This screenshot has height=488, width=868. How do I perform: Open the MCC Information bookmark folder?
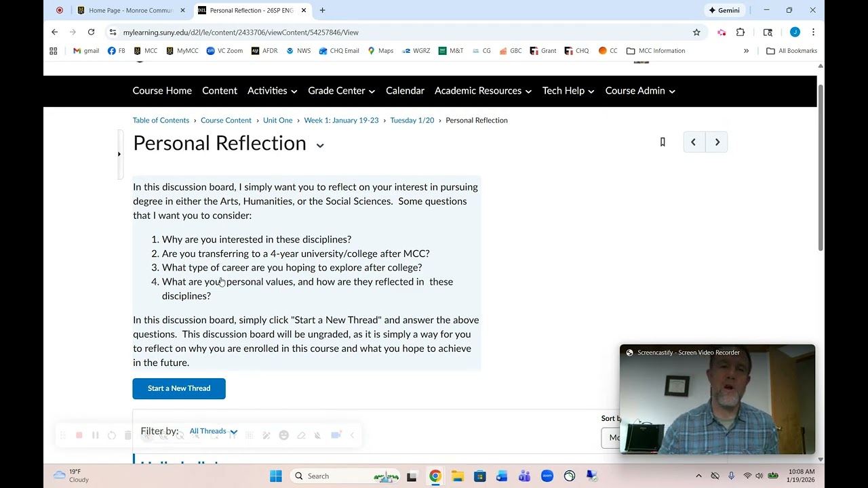click(x=656, y=51)
